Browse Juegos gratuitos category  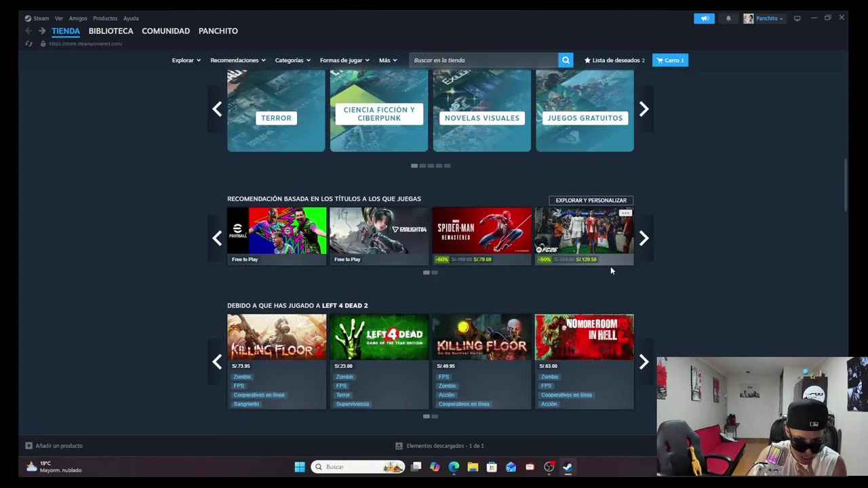[x=585, y=111]
